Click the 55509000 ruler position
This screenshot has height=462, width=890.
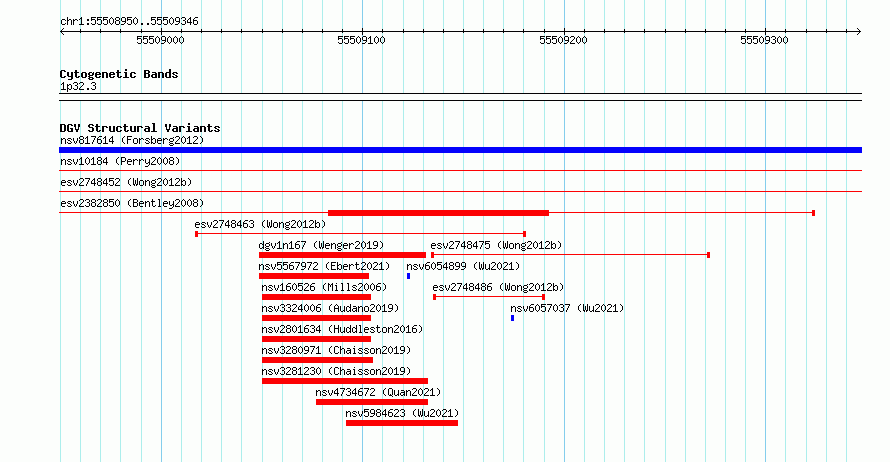(160, 40)
